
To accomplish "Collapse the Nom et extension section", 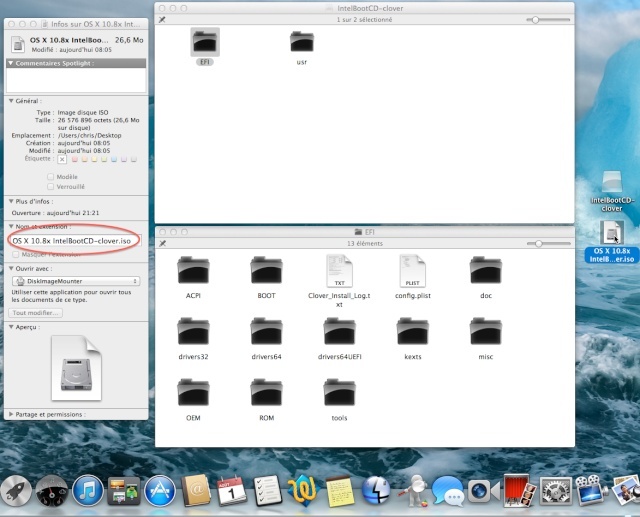I will pyautogui.click(x=11, y=226).
